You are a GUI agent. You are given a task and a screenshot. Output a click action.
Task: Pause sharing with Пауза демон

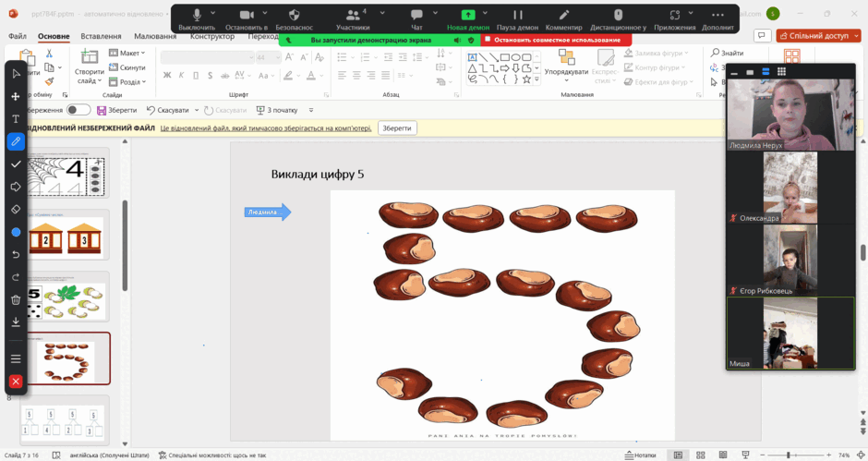(x=518, y=19)
